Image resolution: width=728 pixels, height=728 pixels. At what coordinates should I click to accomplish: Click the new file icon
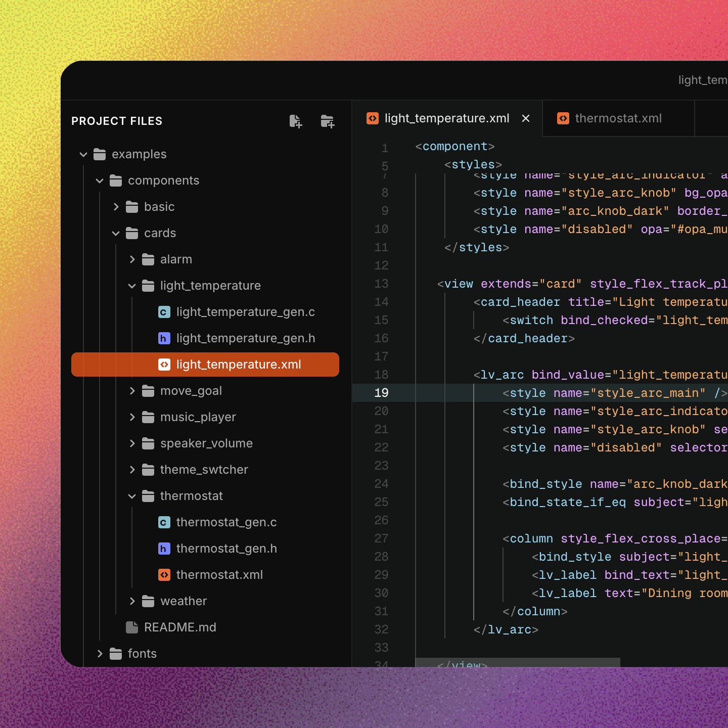[296, 121]
